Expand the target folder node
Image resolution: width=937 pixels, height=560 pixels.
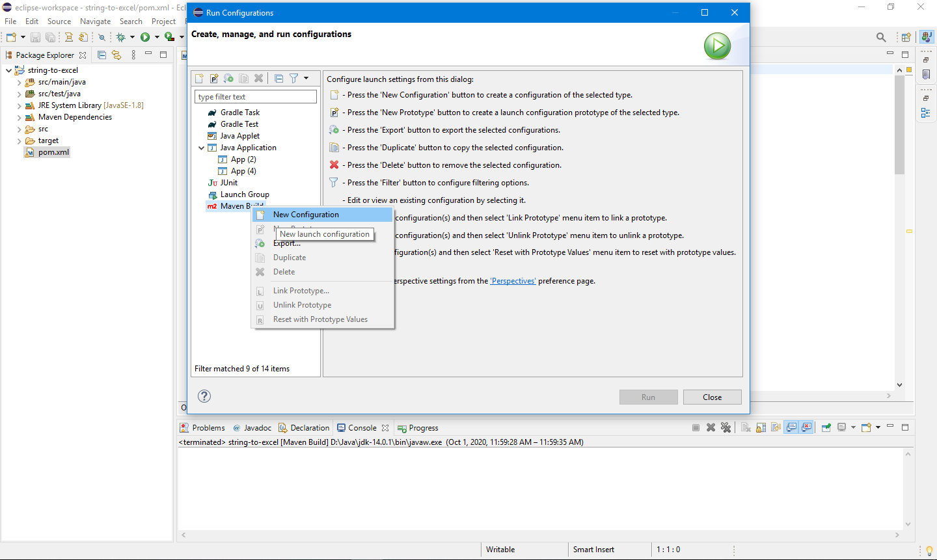[x=19, y=141]
